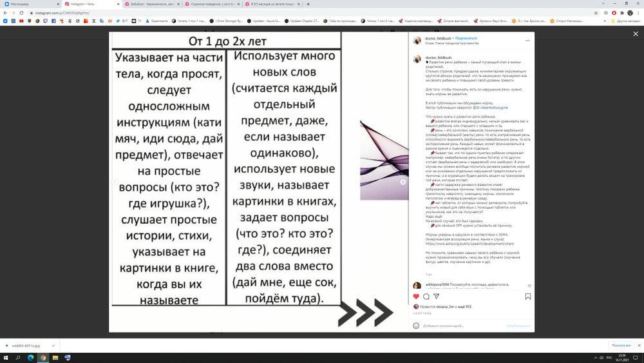Image resolution: width=644 pixels, height=363 pixels.
Task: Open 'Другие закладки' bookmarks folder
Action: coord(626,21)
